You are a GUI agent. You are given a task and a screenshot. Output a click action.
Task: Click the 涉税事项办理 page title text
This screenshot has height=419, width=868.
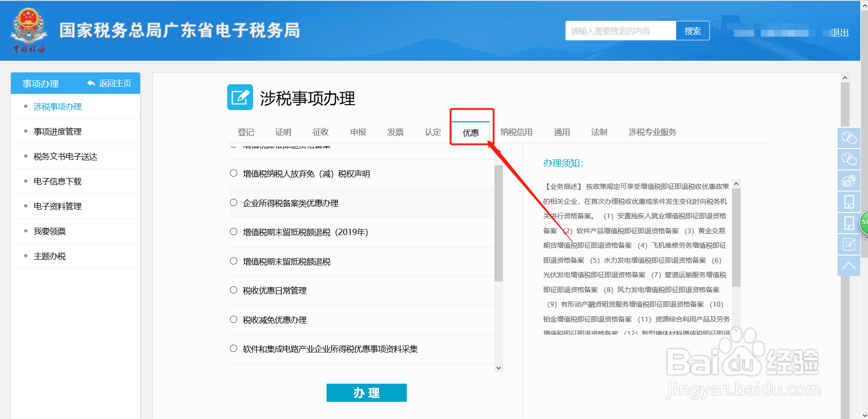coord(307,98)
